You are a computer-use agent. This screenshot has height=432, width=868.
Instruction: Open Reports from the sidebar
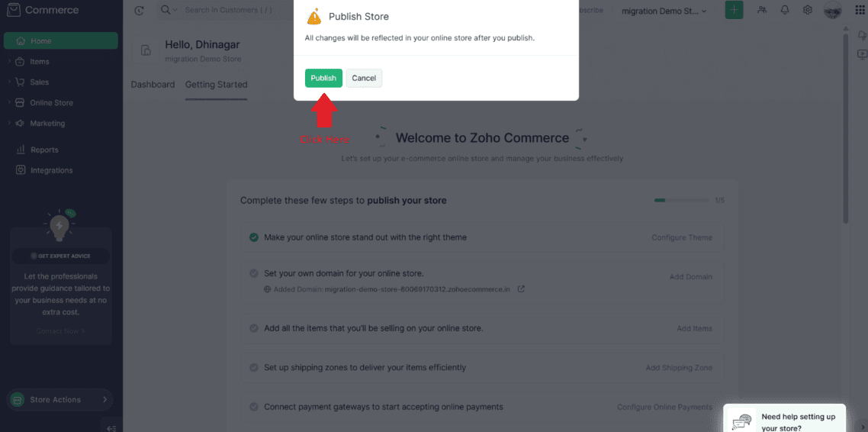coord(44,150)
